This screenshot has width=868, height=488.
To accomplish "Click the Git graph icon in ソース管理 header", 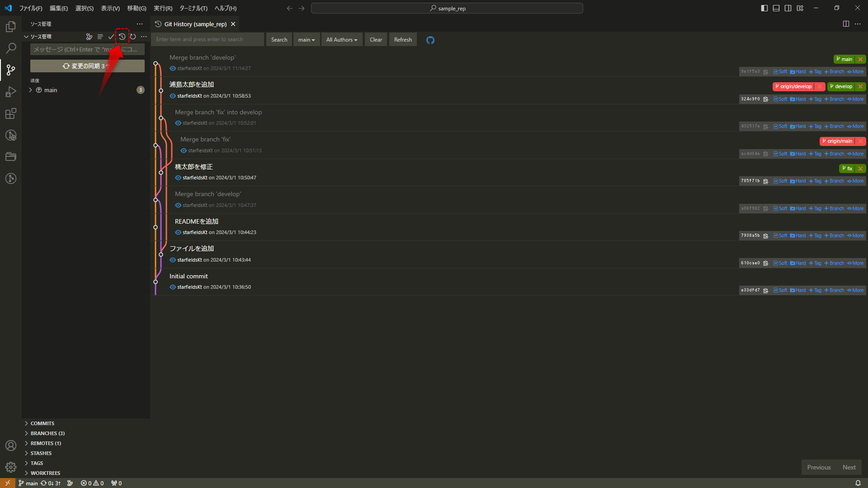I will 89,37.
